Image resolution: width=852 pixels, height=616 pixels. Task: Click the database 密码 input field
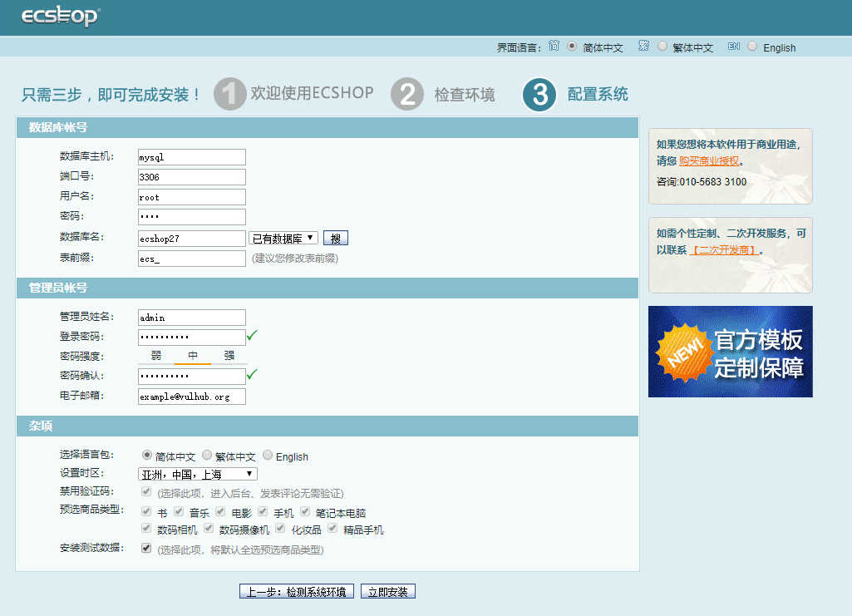(192, 217)
